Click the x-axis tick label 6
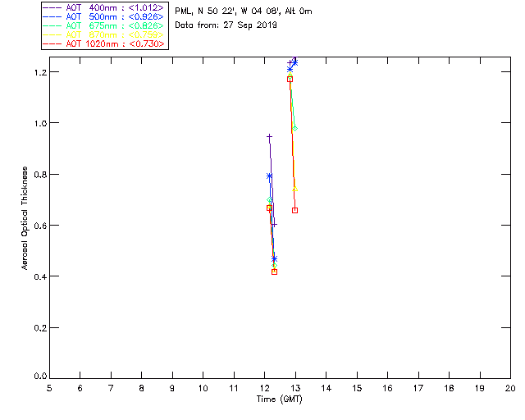Image resolution: width=525 pixels, height=420 pixels. [80, 388]
